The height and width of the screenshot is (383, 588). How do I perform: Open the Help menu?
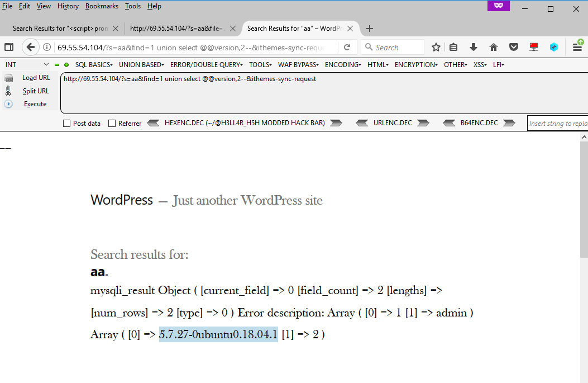coord(154,6)
